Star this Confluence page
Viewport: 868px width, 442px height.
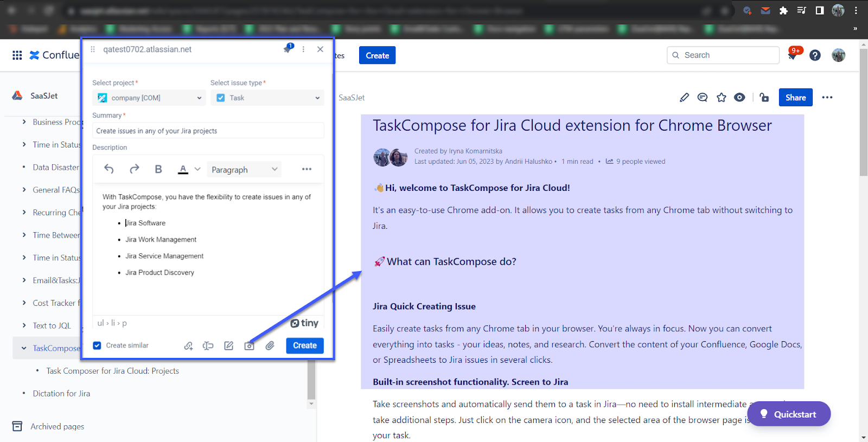pyautogui.click(x=721, y=98)
